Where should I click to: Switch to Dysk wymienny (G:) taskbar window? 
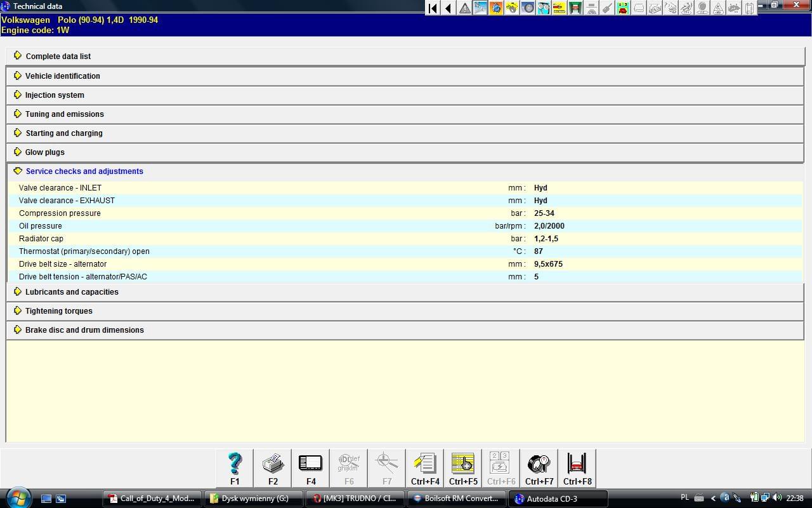pos(254,498)
